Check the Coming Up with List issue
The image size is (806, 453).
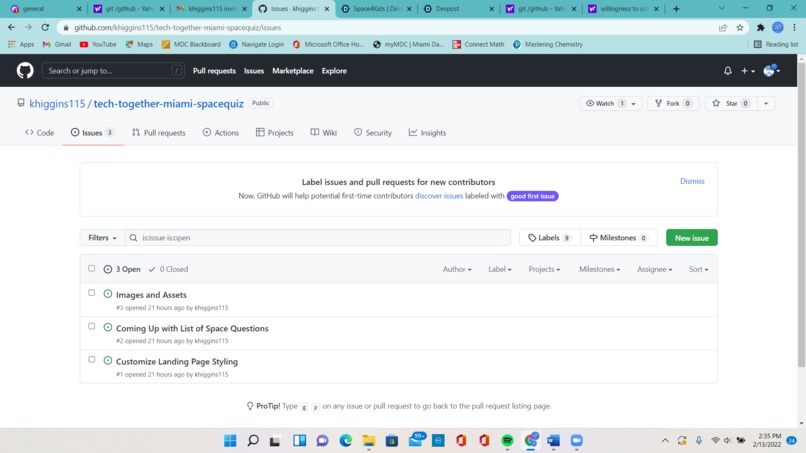[x=91, y=326]
